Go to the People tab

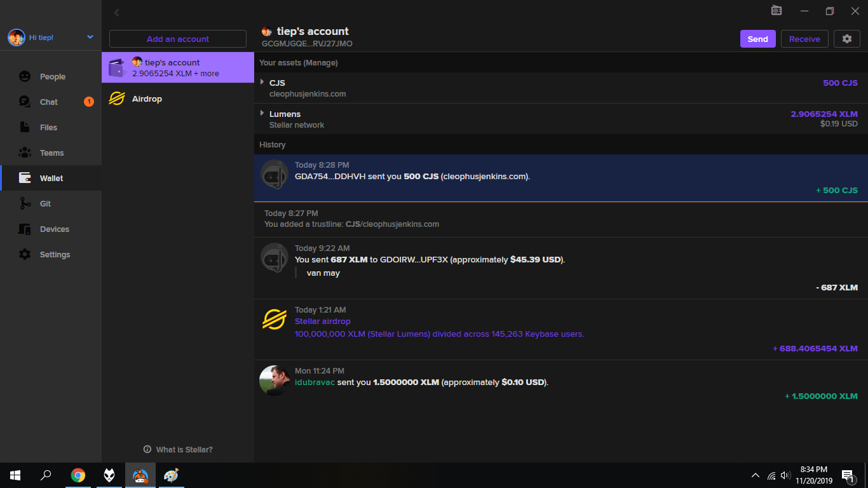click(x=52, y=77)
